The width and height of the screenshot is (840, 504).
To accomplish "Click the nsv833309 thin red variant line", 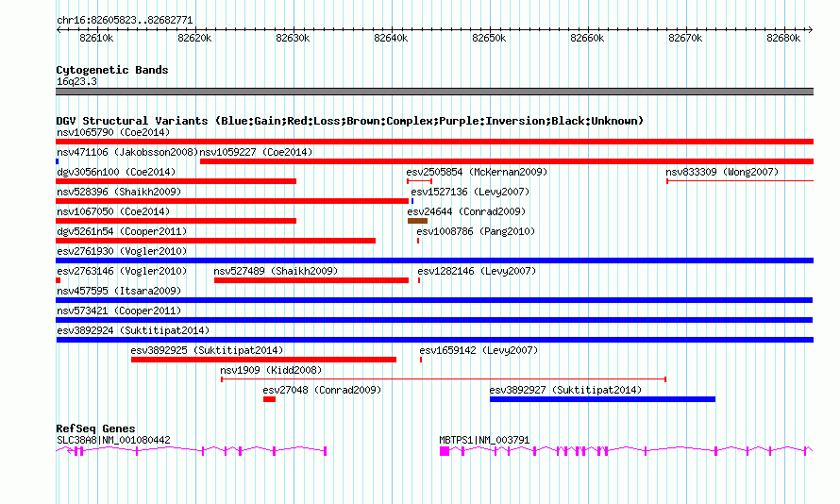I will pyautogui.click(x=740, y=181).
